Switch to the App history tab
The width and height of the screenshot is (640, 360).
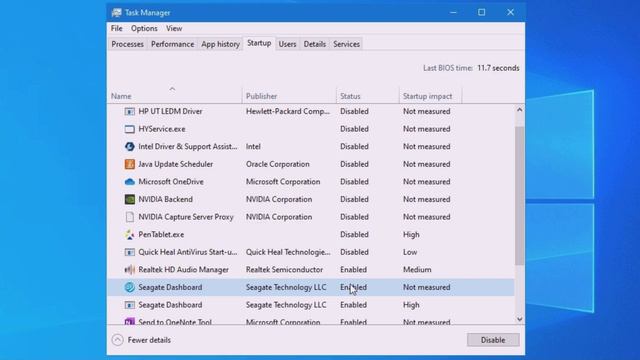(220, 44)
